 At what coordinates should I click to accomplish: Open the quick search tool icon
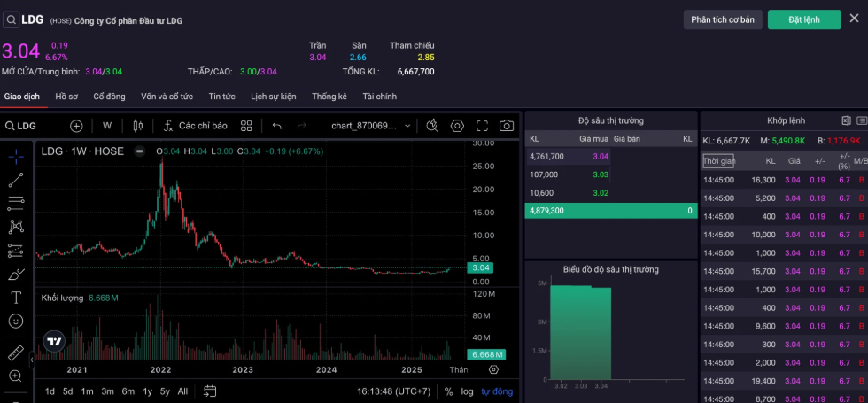(x=432, y=126)
